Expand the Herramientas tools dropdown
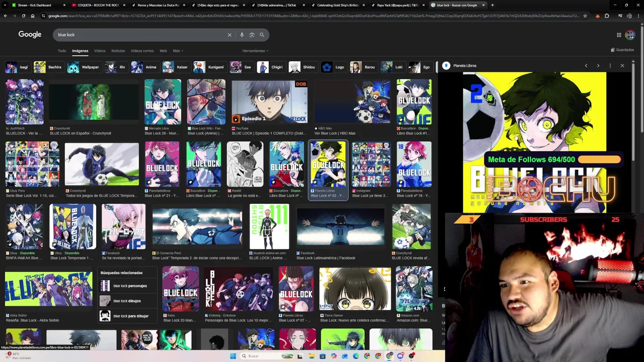Image resolution: width=644 pixels, height=362 pixels. (255, 51)
